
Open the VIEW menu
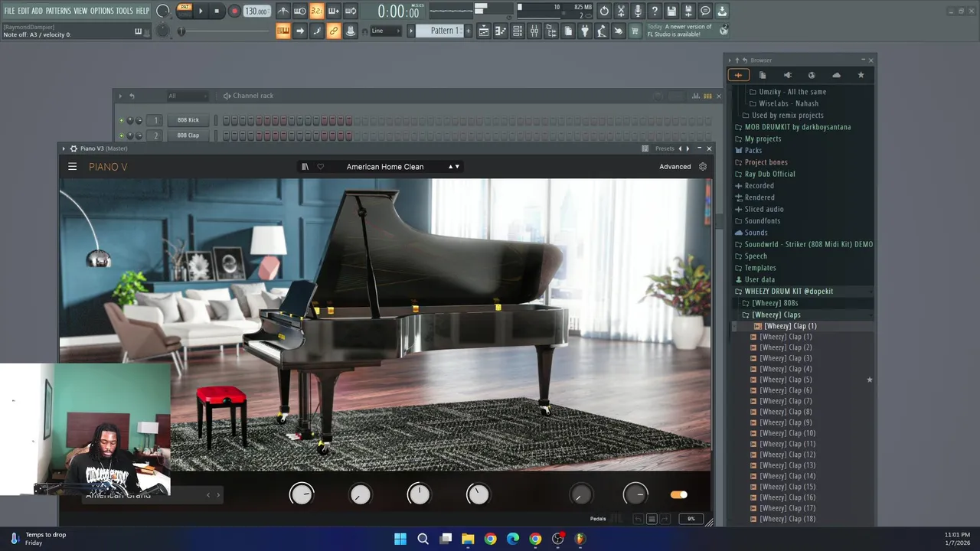click(x=80, y=11)
